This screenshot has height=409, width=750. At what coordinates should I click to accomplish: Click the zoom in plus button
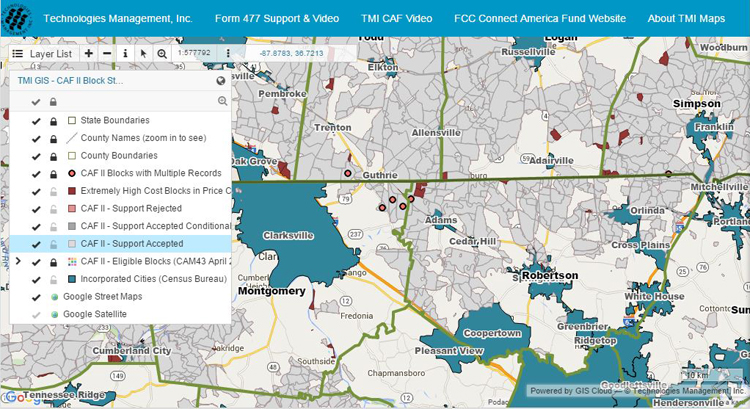[x=89, y=53]
